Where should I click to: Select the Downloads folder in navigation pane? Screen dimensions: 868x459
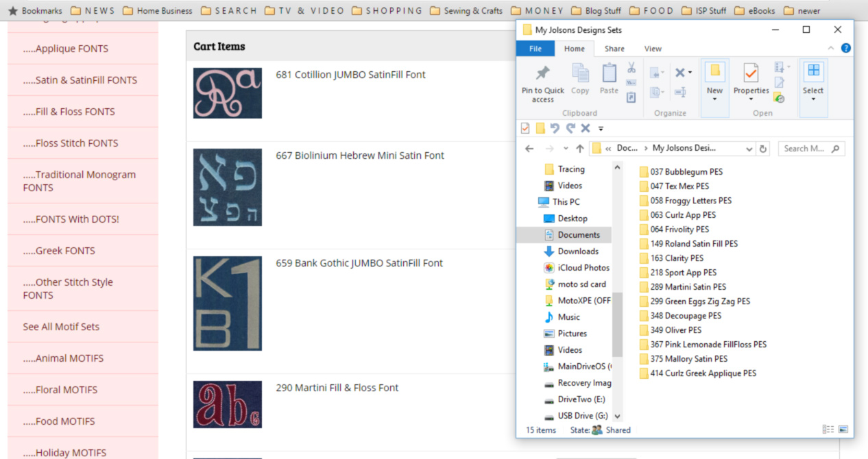[577, 251]
